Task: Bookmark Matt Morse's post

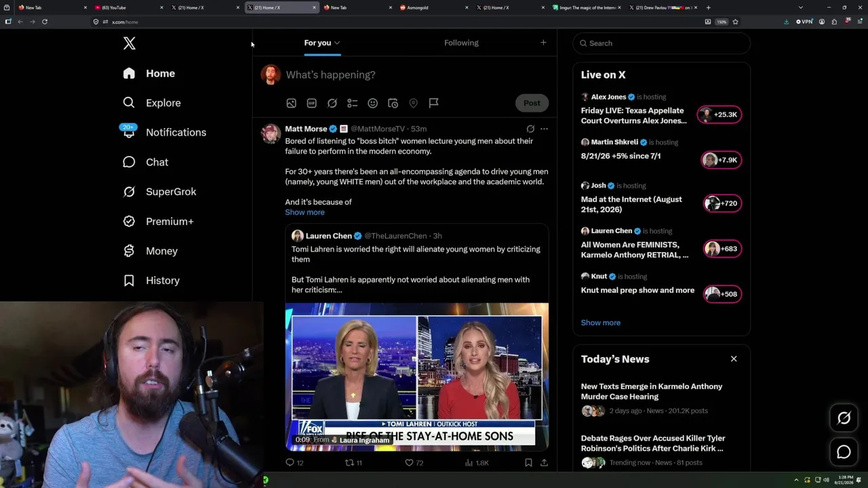Action: click(528, 463)
